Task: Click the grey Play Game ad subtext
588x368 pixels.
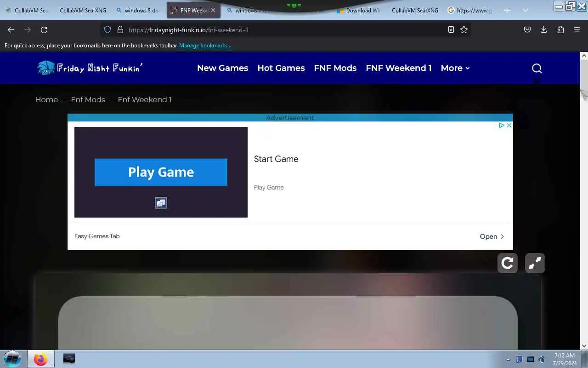Action: click(269, 187)
